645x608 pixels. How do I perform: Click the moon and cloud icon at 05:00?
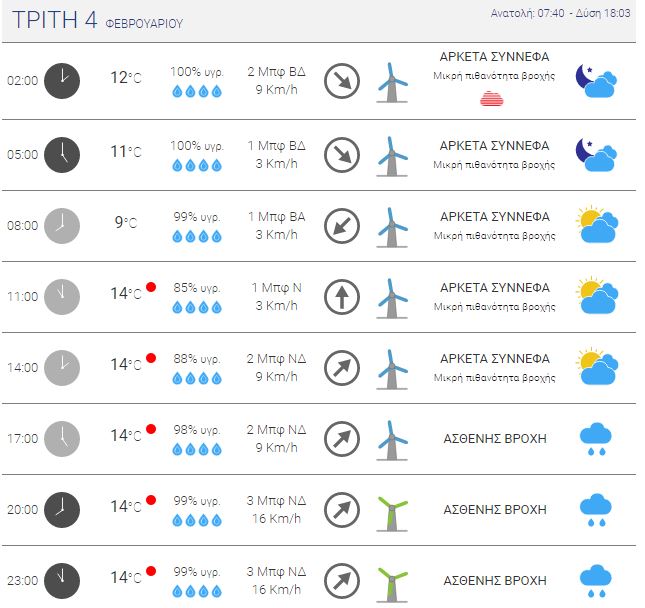point(596,155)
